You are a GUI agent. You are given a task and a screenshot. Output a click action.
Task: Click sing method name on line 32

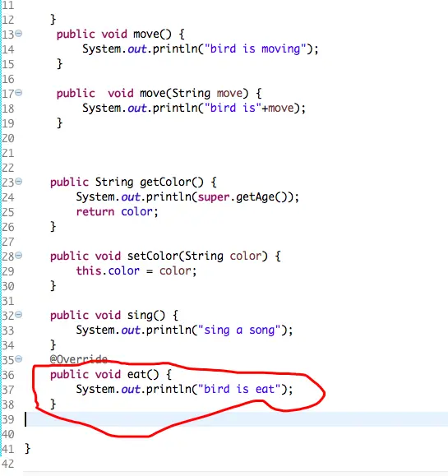[x=140, y=316]
